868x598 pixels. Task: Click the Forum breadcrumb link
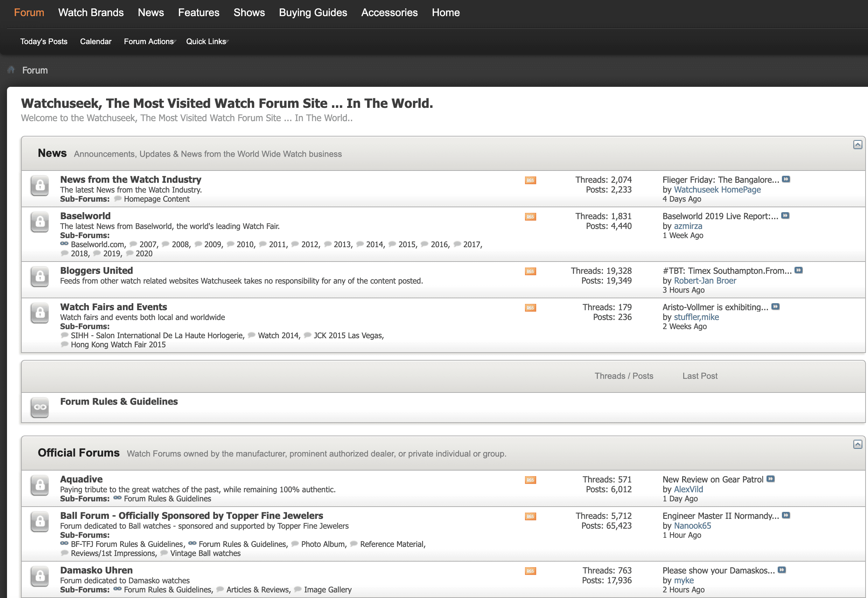[x=35, y=70]
